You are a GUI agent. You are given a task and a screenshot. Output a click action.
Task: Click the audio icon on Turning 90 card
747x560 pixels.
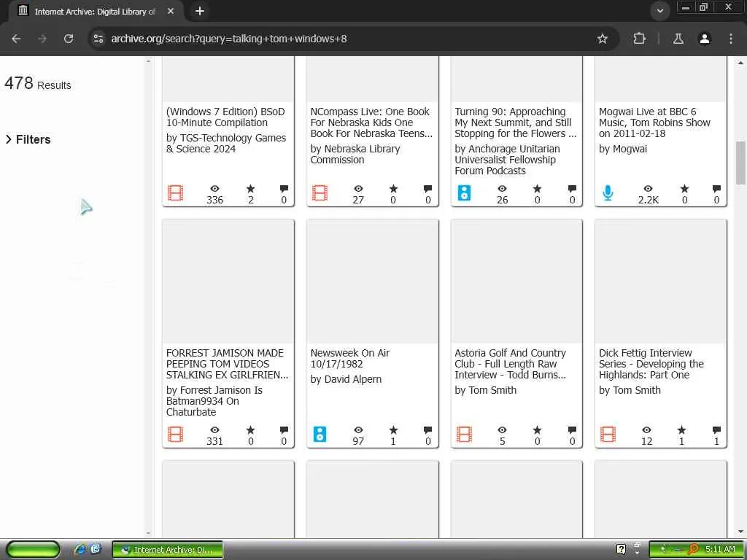(x=464, y=192)
